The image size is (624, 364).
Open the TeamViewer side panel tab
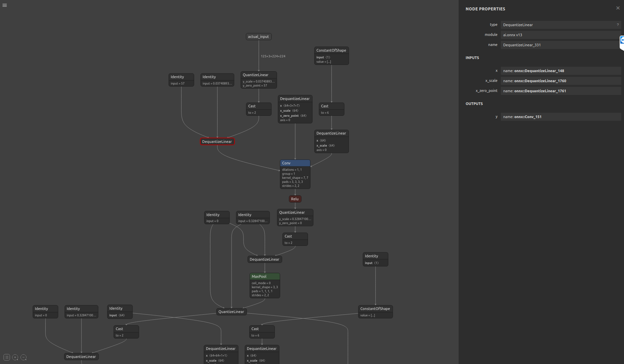[x=622, y=41]
